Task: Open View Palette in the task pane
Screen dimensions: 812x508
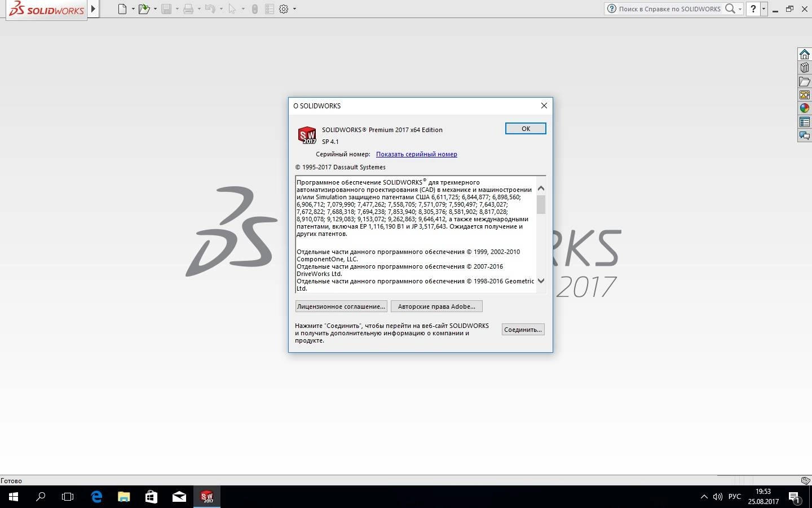Action: pos(805,95)
